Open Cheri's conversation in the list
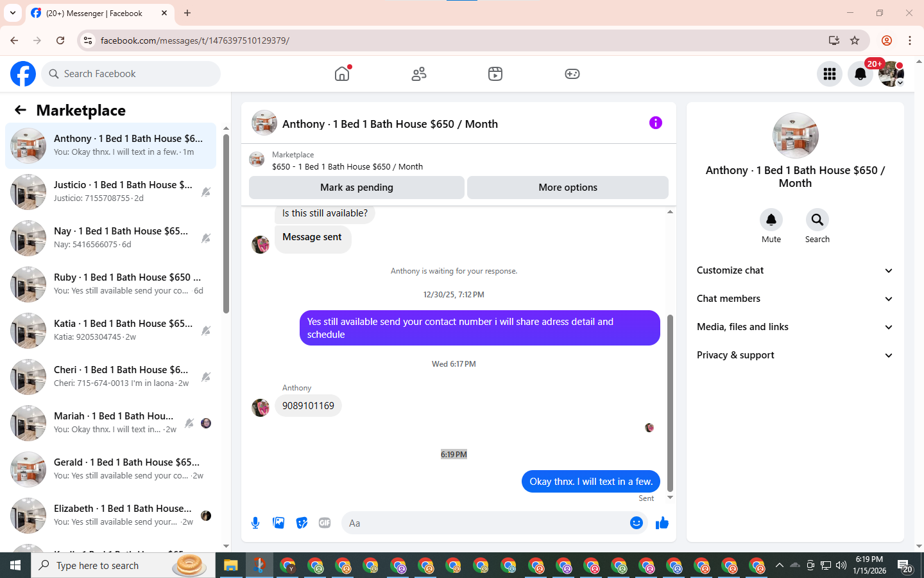Screen dimensions: 924x578 110,377
